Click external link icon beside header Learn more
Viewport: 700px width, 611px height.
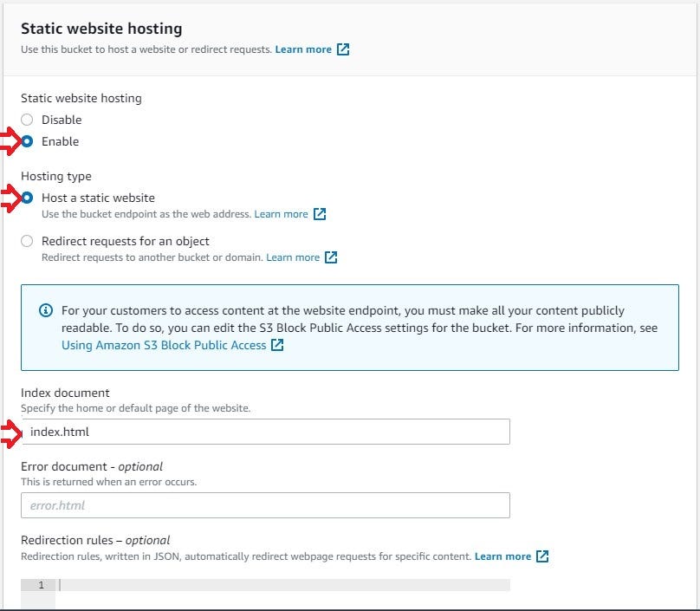tap(343, 49)
